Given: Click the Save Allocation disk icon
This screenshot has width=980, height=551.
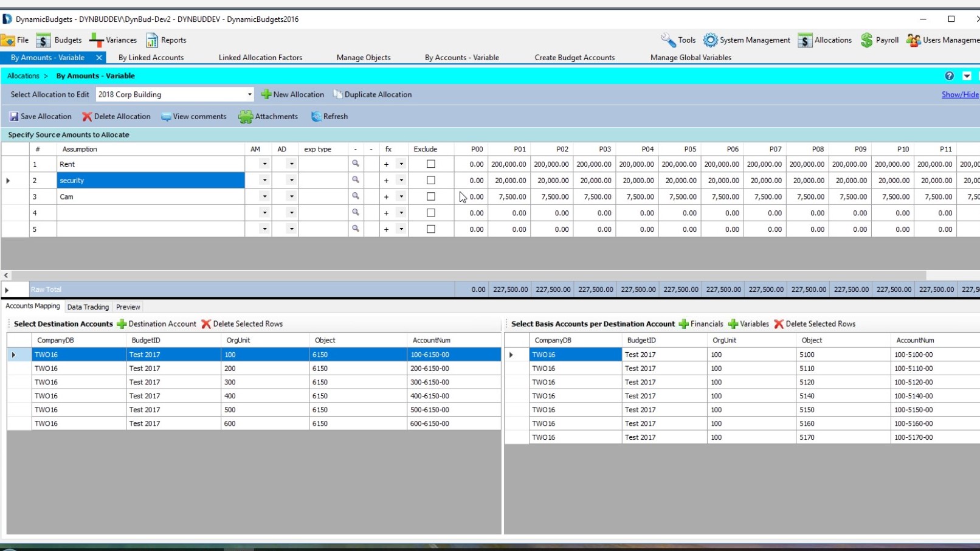Looking at the screenshot, I should tap(13, 117).
